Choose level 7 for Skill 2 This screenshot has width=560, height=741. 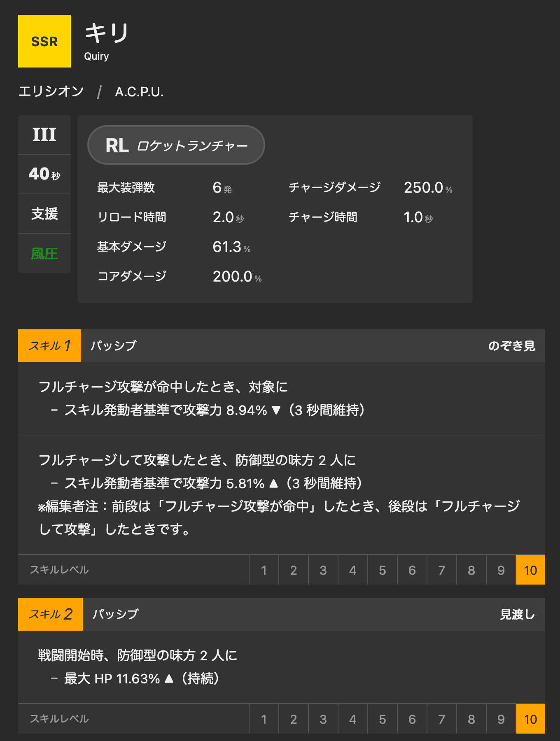pos(442,719)
